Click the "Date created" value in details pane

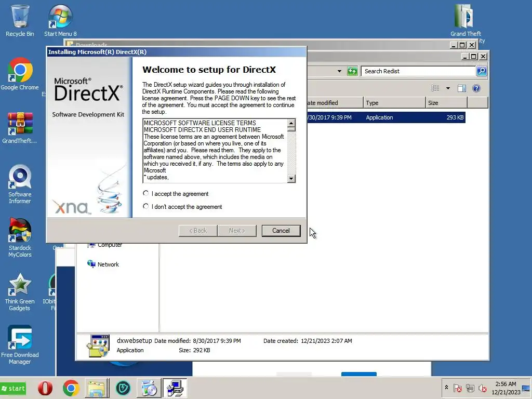pyautogui.click(x=326, y=341)
